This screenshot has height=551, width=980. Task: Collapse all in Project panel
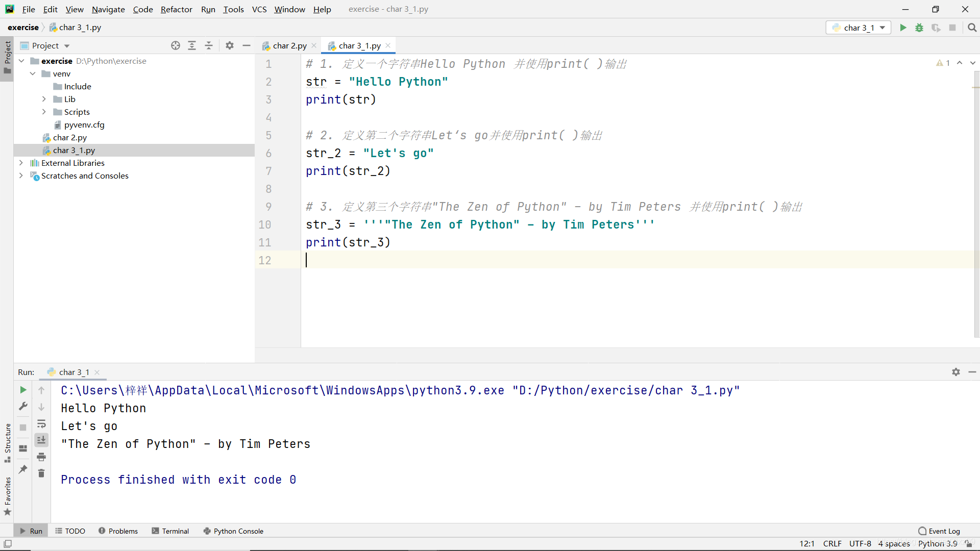209,45
